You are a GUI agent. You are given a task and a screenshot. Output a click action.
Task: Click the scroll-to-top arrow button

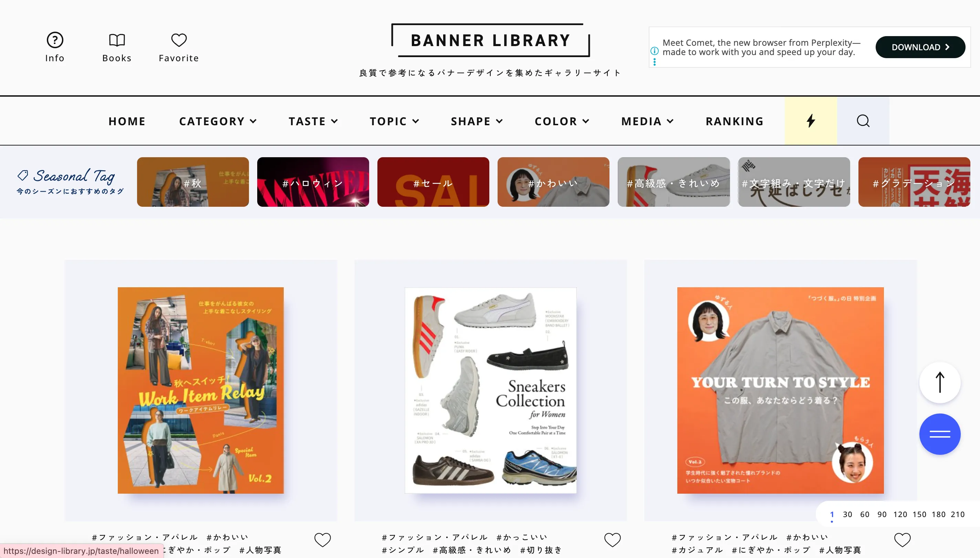(x=940, y=383)
